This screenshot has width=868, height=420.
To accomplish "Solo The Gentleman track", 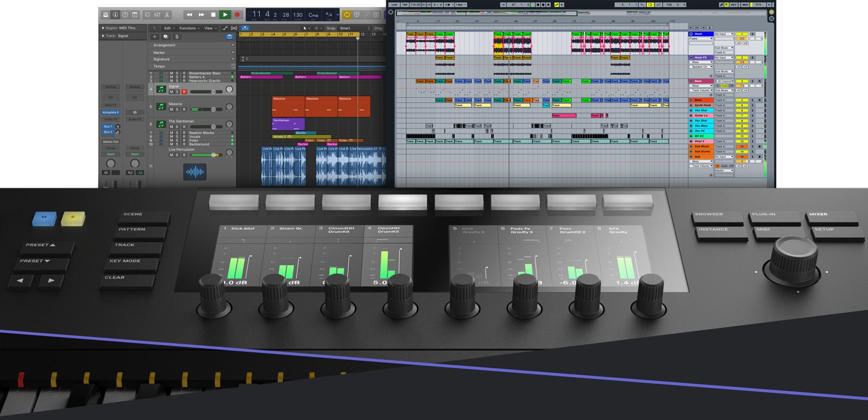I will pyautogui.click(x=177, y=127).
